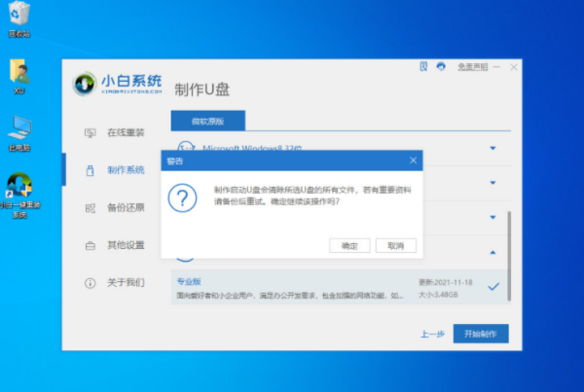Click the 更新:2021-11-18 text
584x392 pixels.
coord(446,282)
